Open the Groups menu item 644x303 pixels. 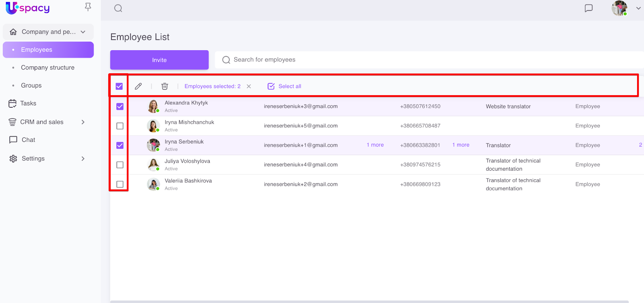(31, 86)
